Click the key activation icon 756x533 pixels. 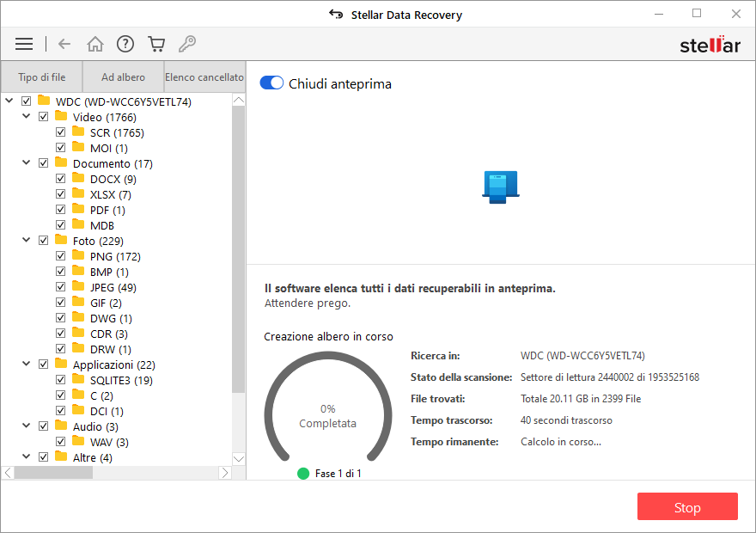pos(187,44)
